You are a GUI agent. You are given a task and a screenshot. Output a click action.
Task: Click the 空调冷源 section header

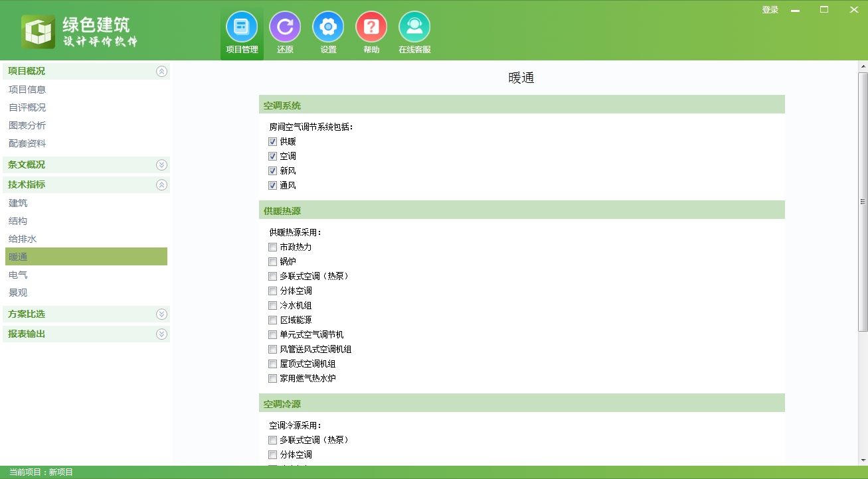(x=522, y=403)
